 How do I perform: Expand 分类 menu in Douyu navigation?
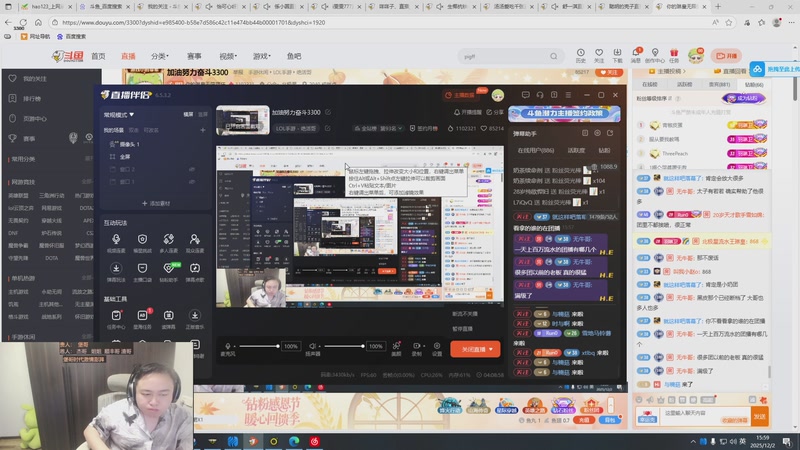pyautogui.click(x=160, y=56)
